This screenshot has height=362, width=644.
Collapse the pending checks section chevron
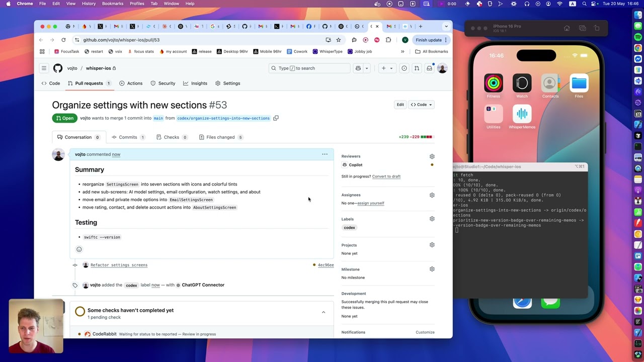tap(324, 313)
